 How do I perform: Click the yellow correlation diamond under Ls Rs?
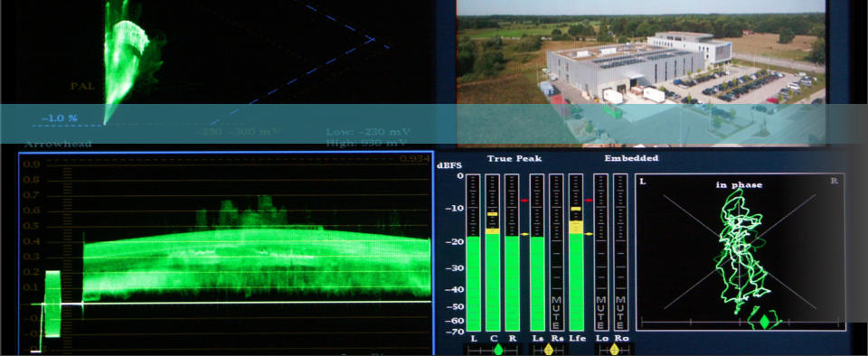click(549, 350)
